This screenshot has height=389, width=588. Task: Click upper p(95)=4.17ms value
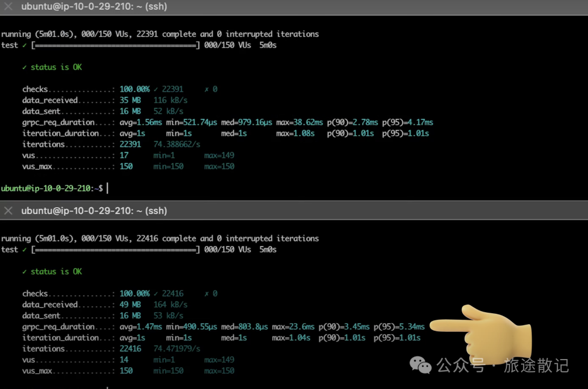click(x=408, y=122)
